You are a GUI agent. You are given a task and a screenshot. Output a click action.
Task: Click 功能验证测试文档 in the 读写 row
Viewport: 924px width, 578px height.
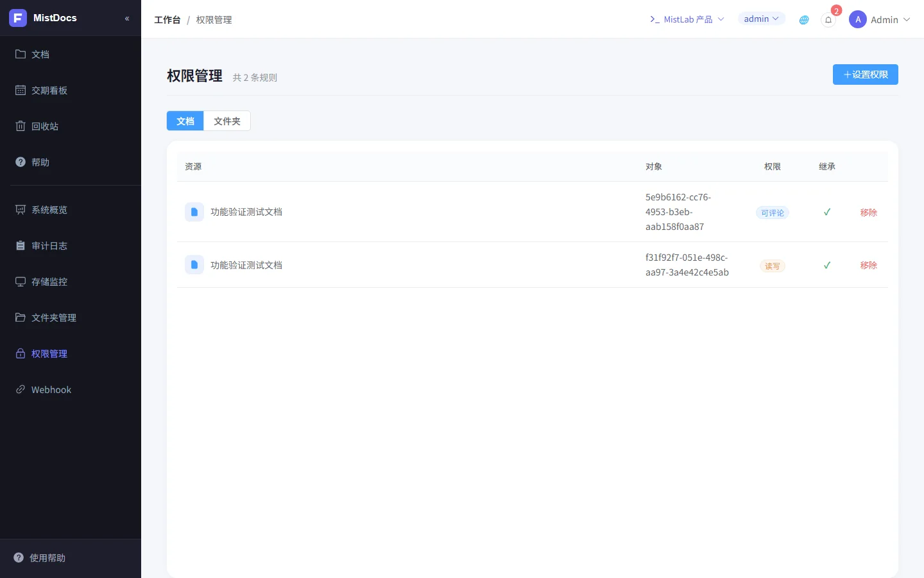click(246, 265)
